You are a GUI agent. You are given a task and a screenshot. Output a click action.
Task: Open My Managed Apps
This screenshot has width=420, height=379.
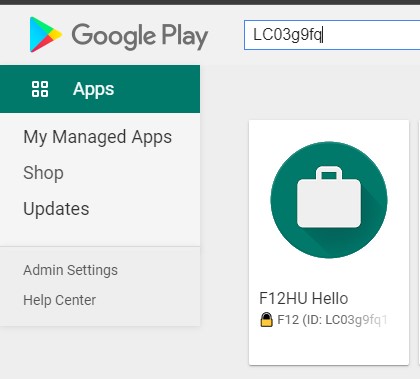[98, 137]
